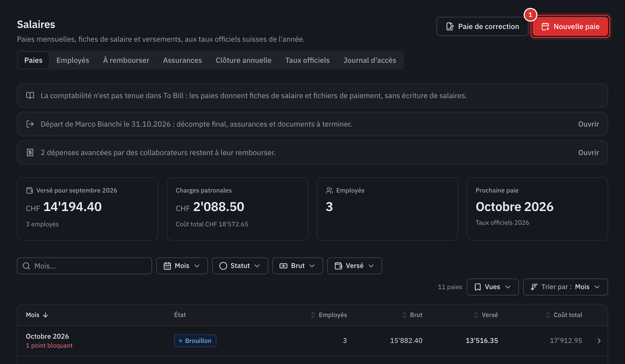Click the 15'882.40 Brut amount
Viewport: 625px width, 364px height.
(406, 341)
